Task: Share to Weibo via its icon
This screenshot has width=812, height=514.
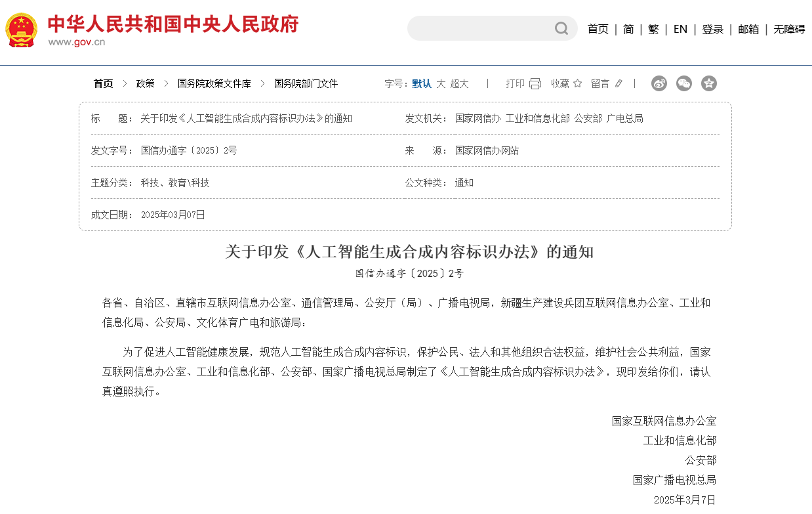Action: [x=659, y=83]
